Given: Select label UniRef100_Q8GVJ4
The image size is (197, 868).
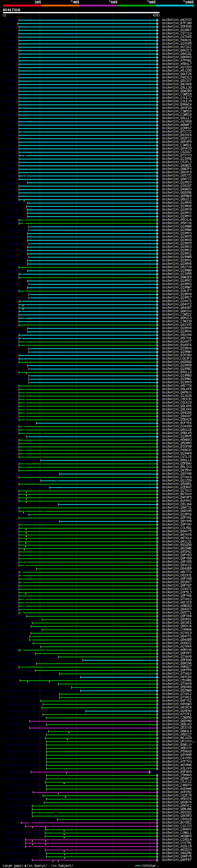Looking at the screenshot, I should [176, 626].
